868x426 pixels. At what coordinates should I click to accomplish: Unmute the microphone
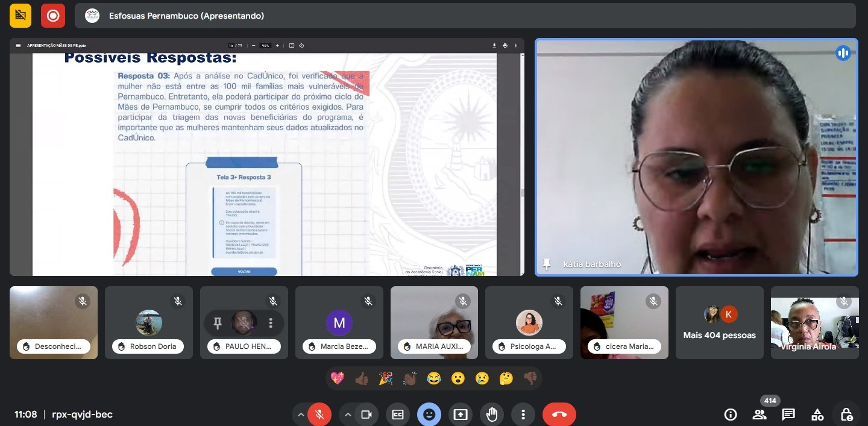[319, 415]
